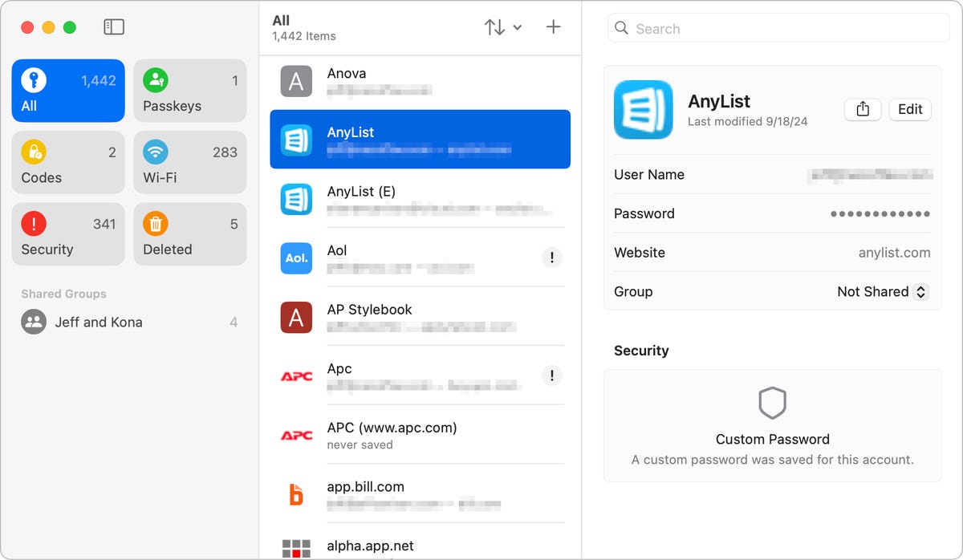Select Jeff and Kona shared group
Viewport: 963px width, 560px height.
(129, 323)
